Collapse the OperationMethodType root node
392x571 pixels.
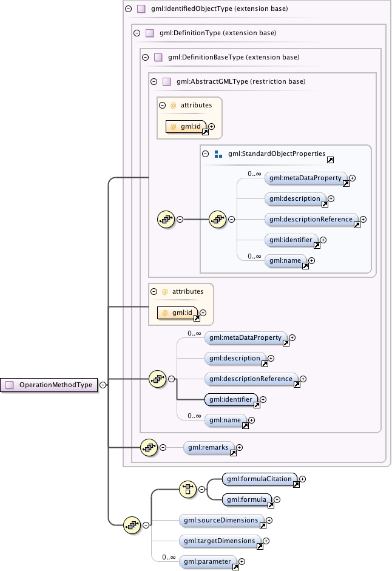pos(103,385)
